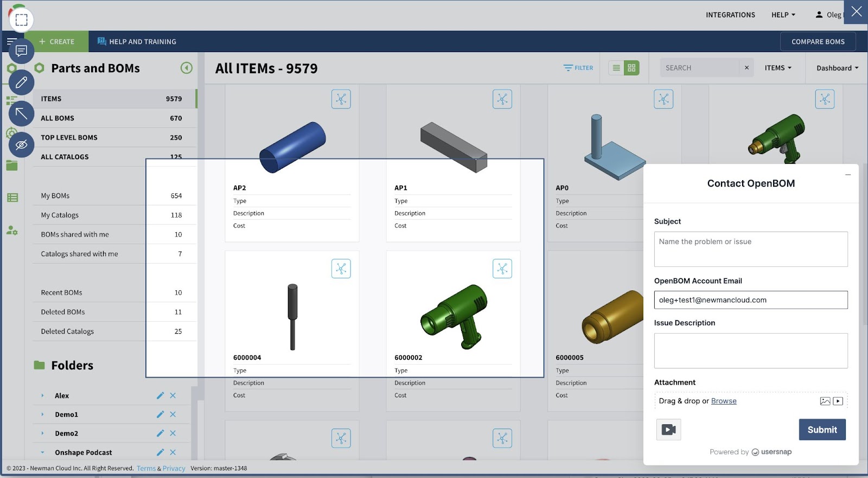Select the Usersnap arrow tool
Viewport: 868px width, 478px height.
pos(21,113)
